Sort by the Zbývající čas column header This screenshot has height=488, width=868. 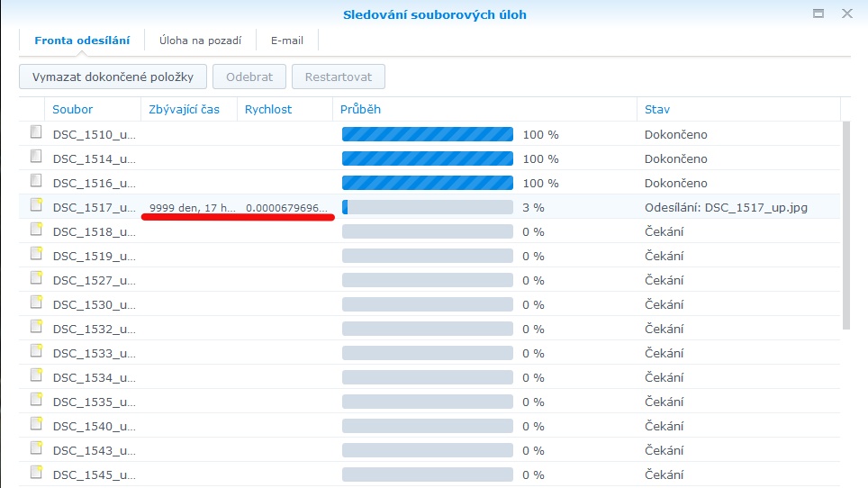tap(185, 110)
